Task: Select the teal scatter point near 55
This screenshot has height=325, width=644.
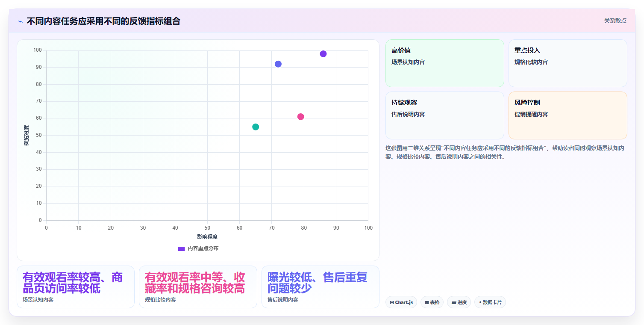Action: [x=256, y=127]
